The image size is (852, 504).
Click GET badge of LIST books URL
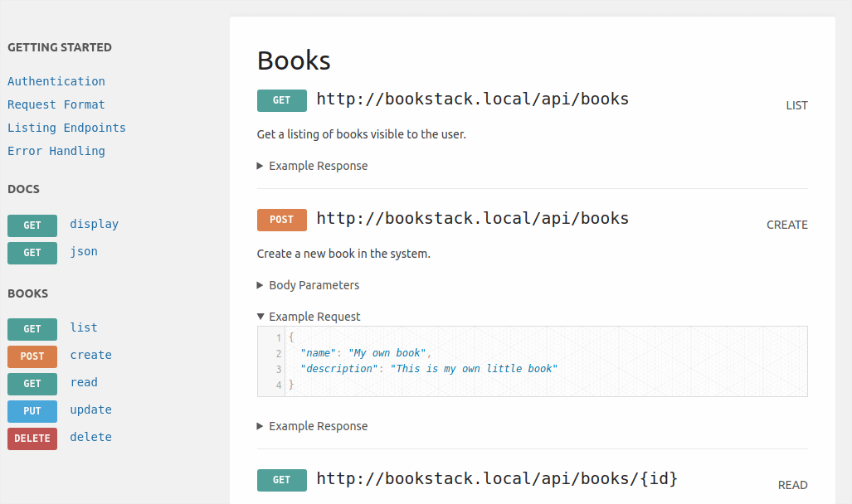(x=281, y=100)
